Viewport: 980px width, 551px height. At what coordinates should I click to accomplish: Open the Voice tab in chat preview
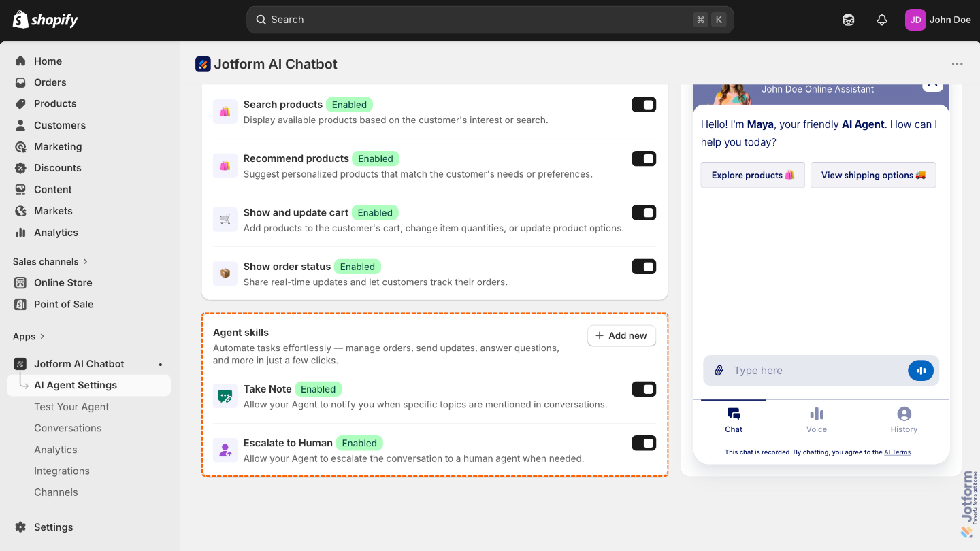[x=817, y=419]
